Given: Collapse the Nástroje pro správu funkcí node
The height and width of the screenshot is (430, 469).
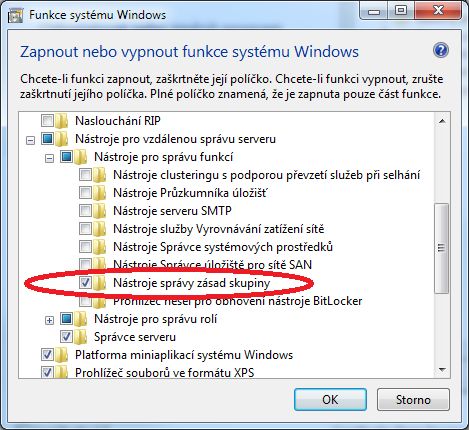Looking at the screenshot, I should [49, 158].
